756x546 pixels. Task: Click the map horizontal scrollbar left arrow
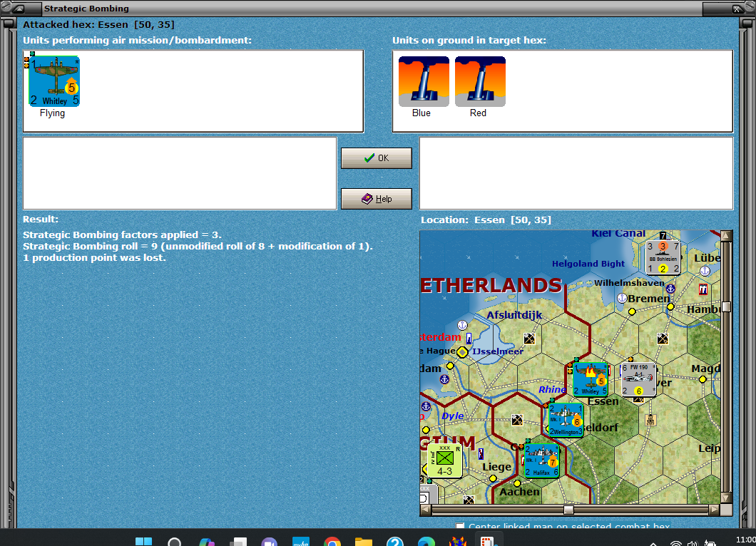(x=425, y=510)
